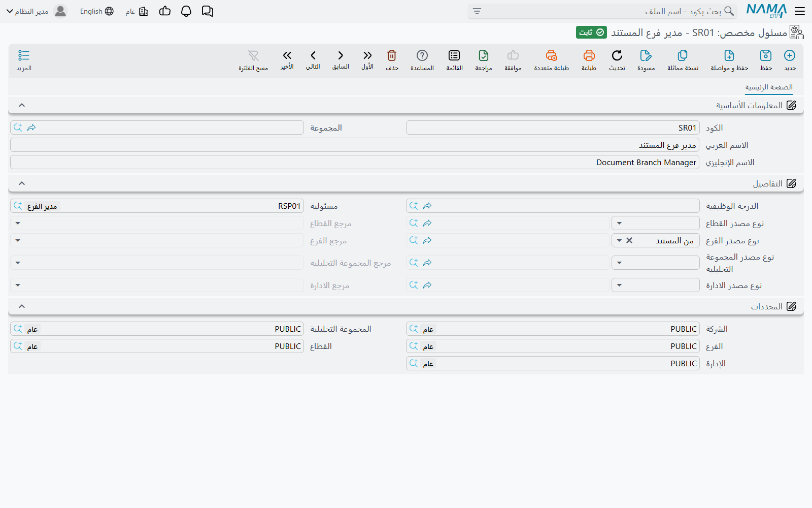Click the المساعدة (Help) question icon
This screenshot has height=508, width=812.
[422, 55]
